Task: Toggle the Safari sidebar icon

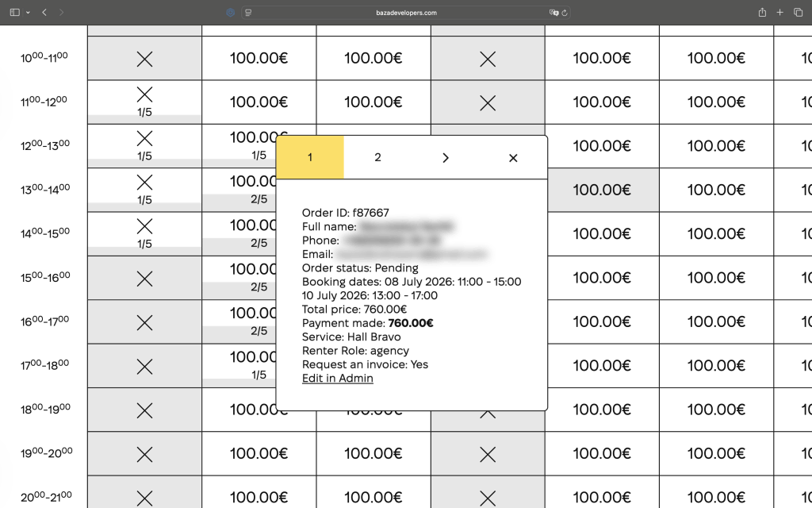Action: click(14, 13)
